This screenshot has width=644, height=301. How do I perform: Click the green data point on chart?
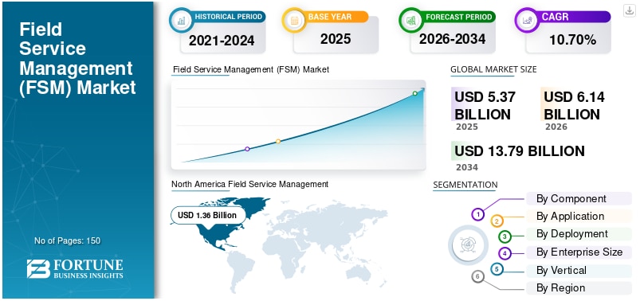click(x=414, y=93)
